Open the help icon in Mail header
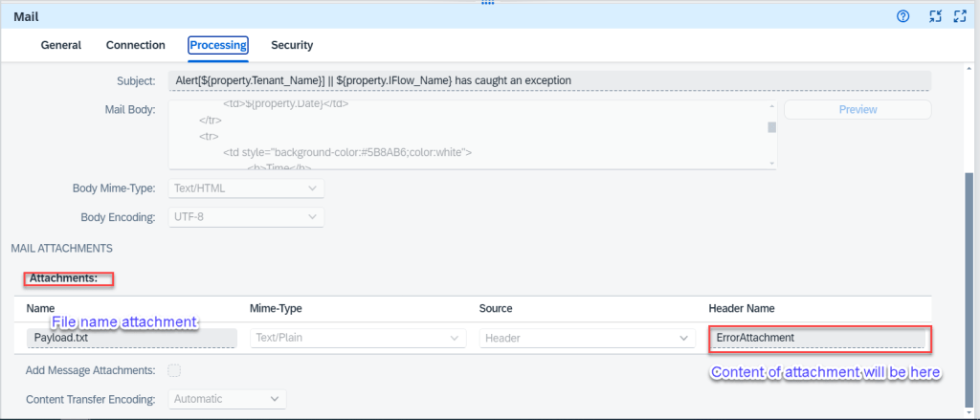The width and height of the screenshot is (980, 420). (x=902, y=16)
